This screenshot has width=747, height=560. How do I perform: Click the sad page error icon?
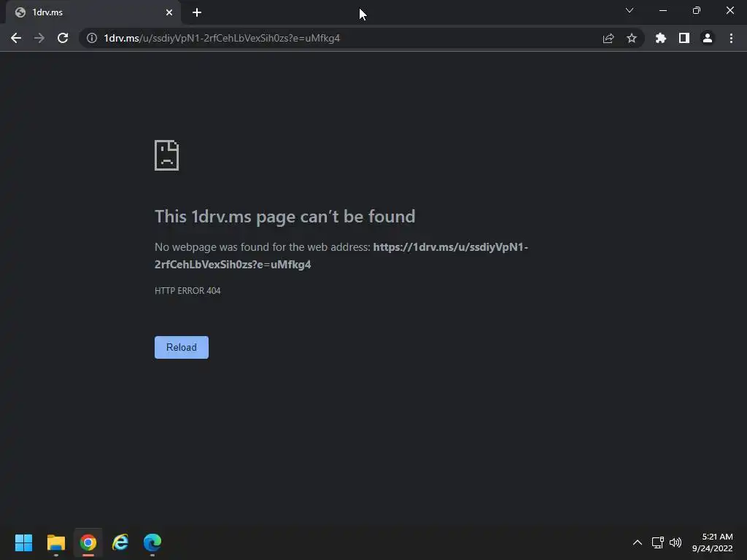point(167,155)
